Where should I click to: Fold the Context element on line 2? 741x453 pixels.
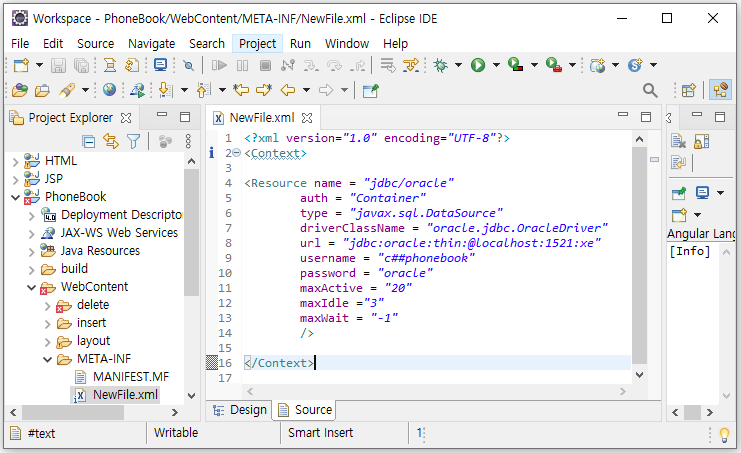pyautogui.click(x=237, y=153)
